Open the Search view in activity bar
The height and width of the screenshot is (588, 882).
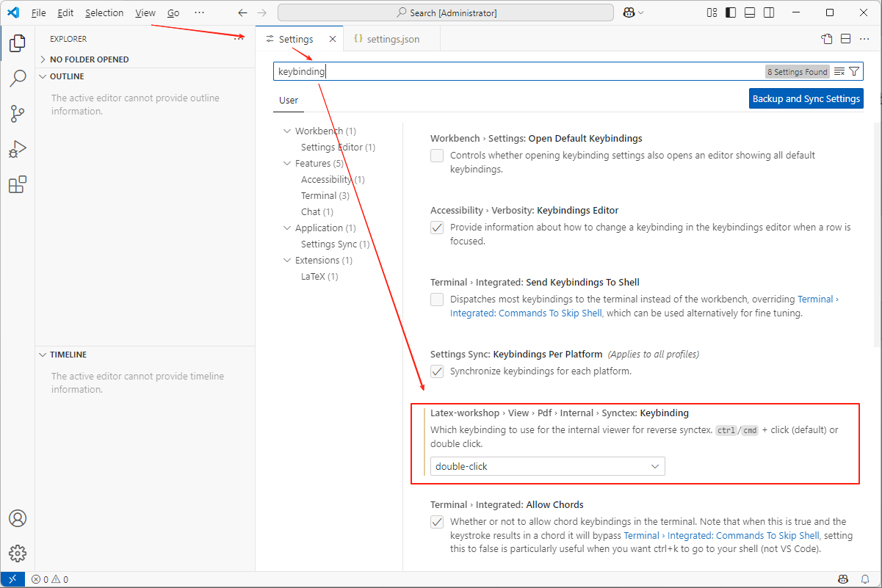pyautogui.click(x=18, y=79)
